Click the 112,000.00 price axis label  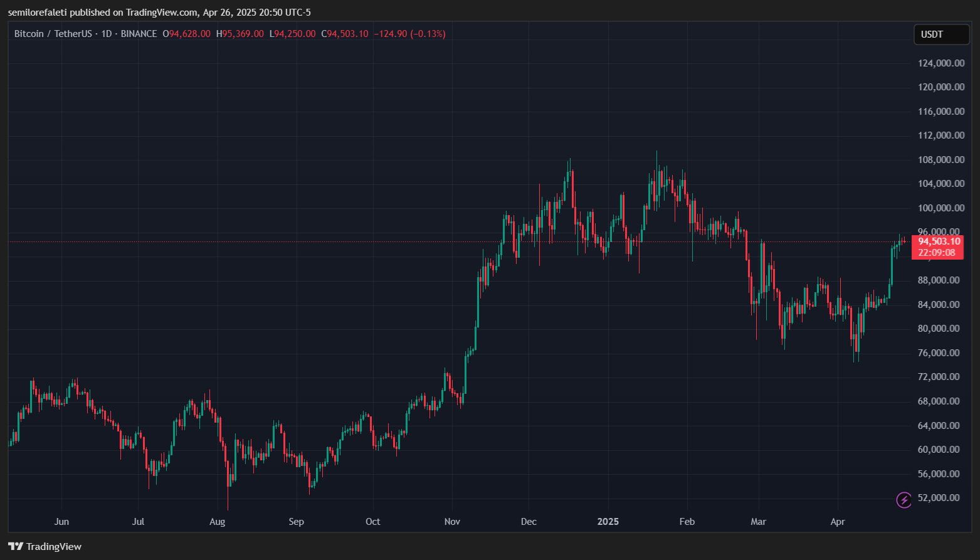click(x=941, y=135)
